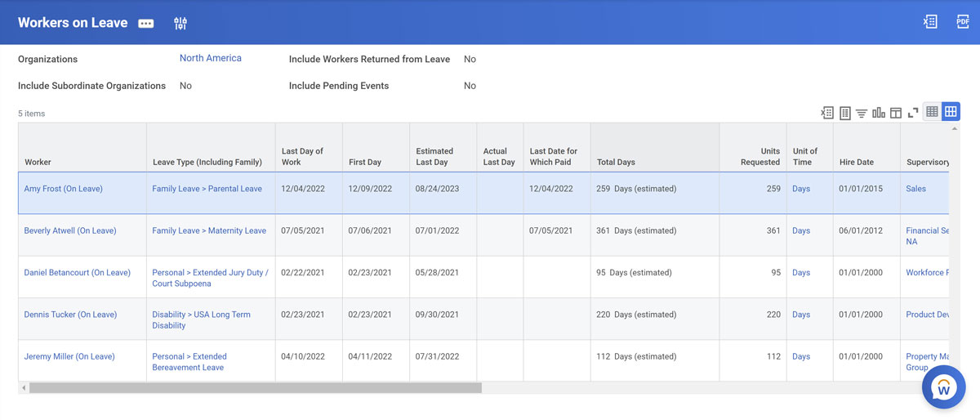Select the Include Pending Events label
The height and width of the screenshot is (420, 980).
coord(339,86)
